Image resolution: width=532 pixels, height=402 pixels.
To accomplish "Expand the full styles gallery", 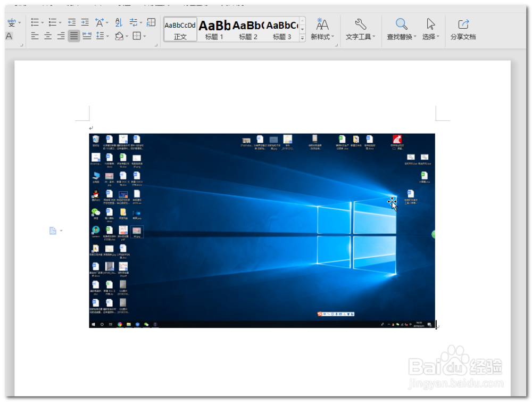I will coord(302,38).
